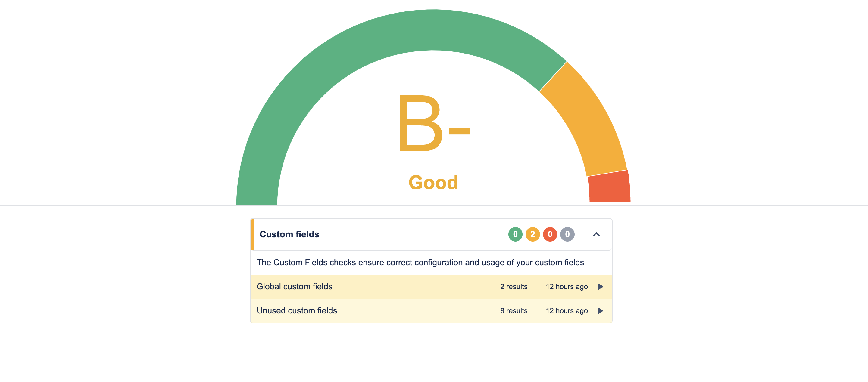This screenshot has height=382, width=868.
Task: Expand Global custom fields with arrow
Action: point(600,287)
